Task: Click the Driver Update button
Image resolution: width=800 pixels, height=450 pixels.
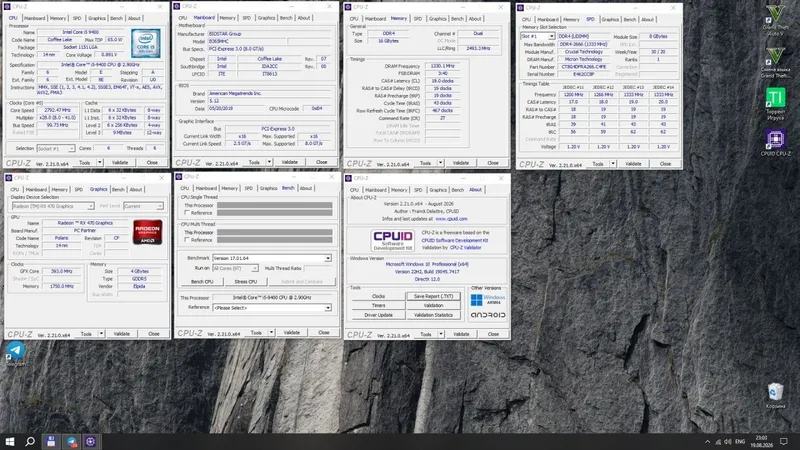Action: (x=378, y=315)
